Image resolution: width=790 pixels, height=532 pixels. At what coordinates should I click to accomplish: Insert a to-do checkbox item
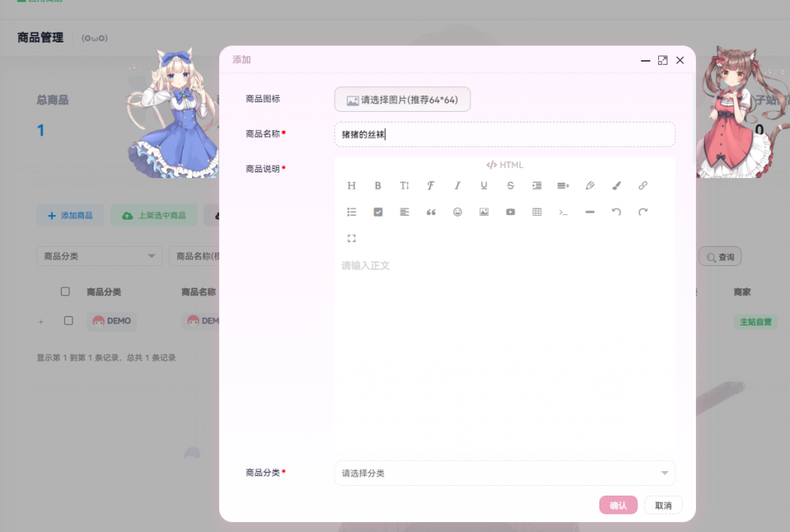tap(378, 212)
